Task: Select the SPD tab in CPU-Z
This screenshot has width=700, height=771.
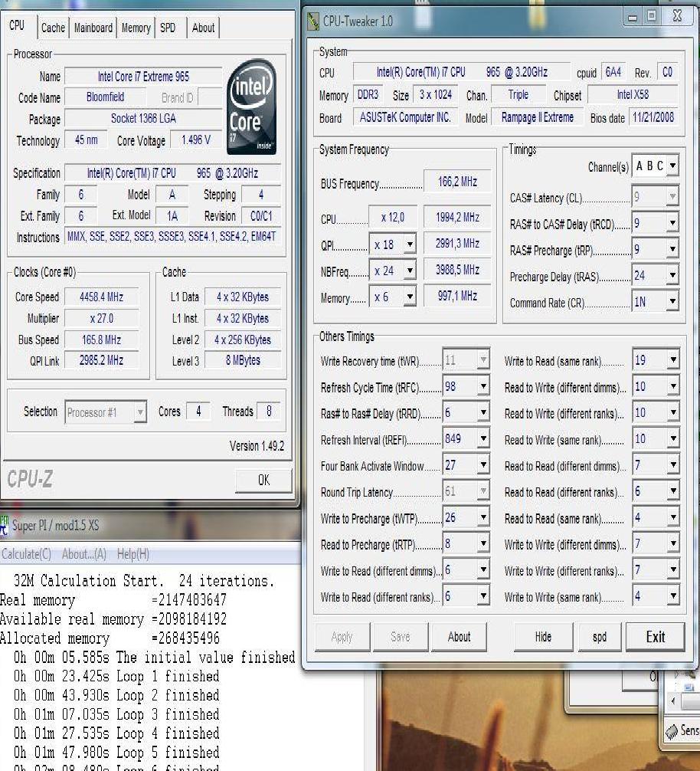Action: [168, 28]
